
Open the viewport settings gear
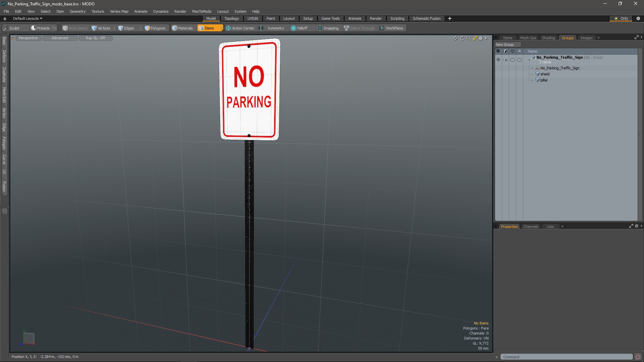pyautogui.click(x=481, y=38)
